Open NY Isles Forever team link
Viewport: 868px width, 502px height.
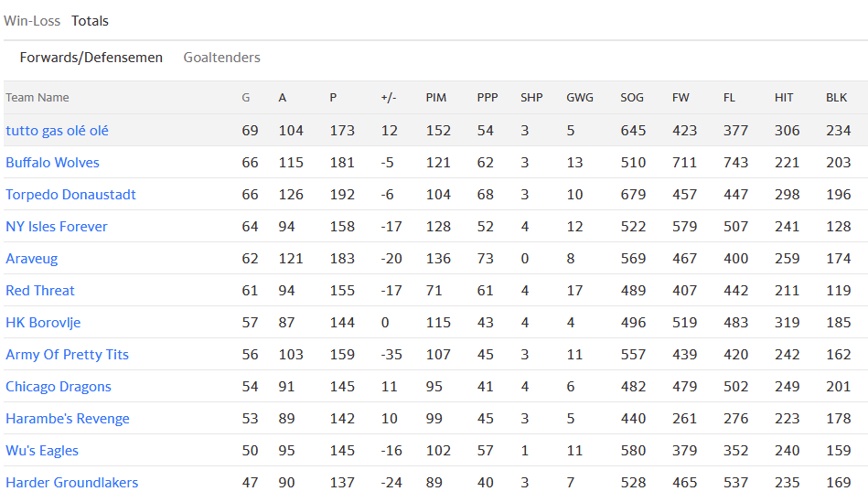56,227
